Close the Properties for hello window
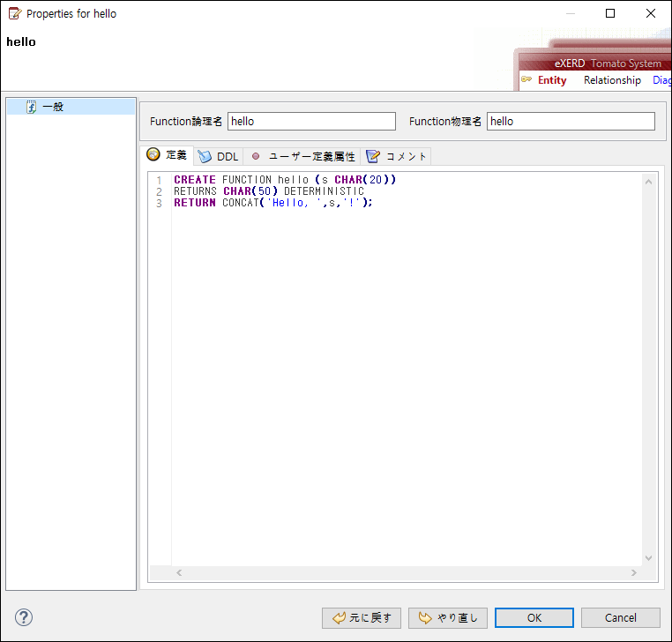This screenshot has height=642, width=672. tap(651, 13)
